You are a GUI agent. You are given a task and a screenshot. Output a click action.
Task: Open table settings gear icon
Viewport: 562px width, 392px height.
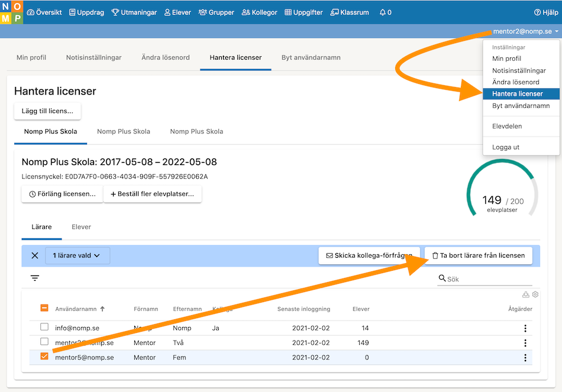(x=535, y=294)
